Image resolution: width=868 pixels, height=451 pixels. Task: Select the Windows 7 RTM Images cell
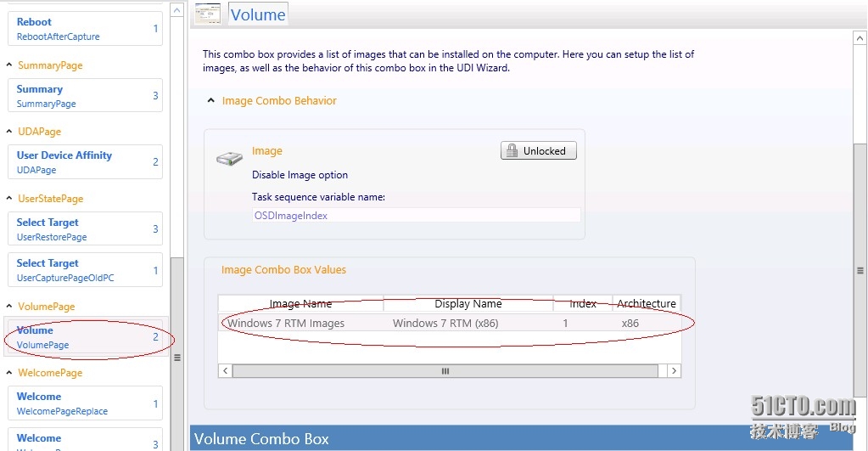[286, 324]
